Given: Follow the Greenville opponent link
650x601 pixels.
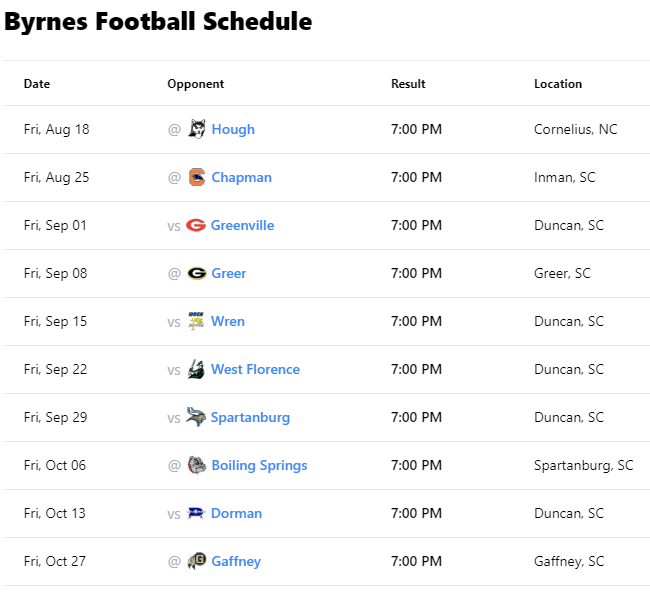Looking at the screenshot, I should pyautogui.click(x=242, y=225).
